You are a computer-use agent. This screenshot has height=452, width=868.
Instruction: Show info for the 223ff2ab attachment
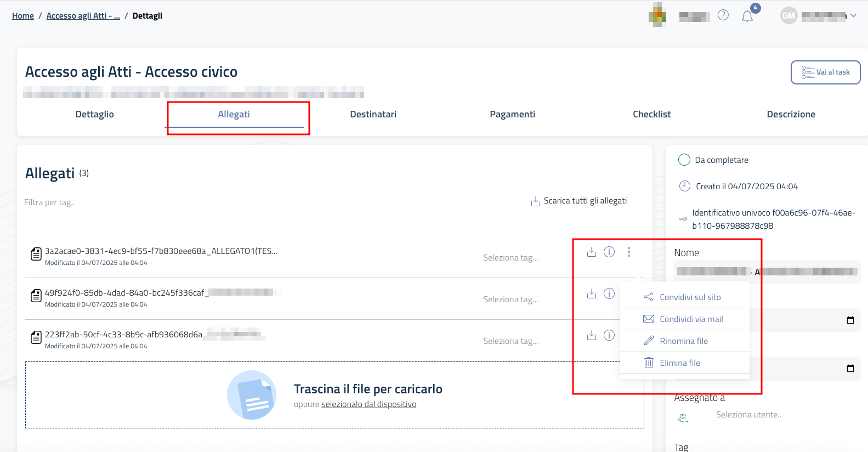click(x=609, y=335)
